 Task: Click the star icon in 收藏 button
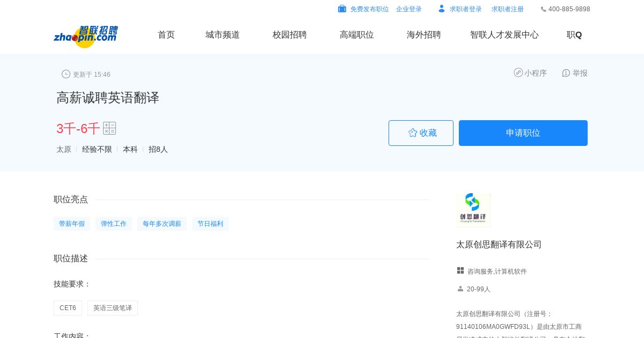[x=413, y=133]
